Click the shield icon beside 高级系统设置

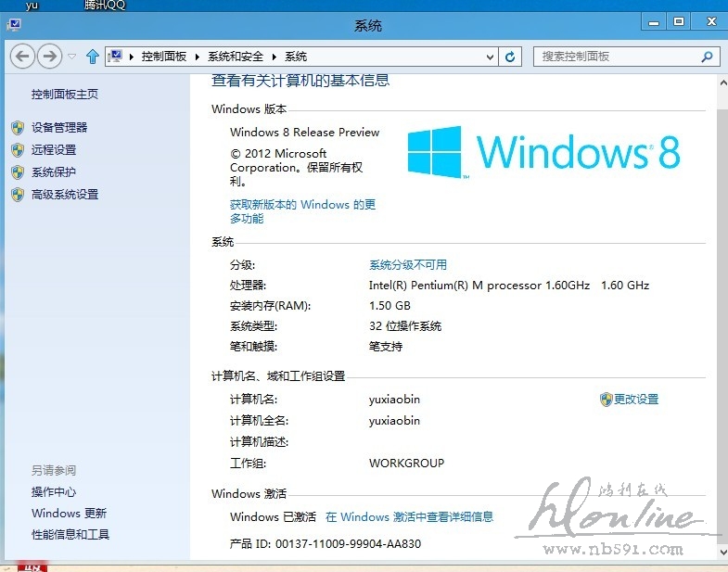[18, 195]
